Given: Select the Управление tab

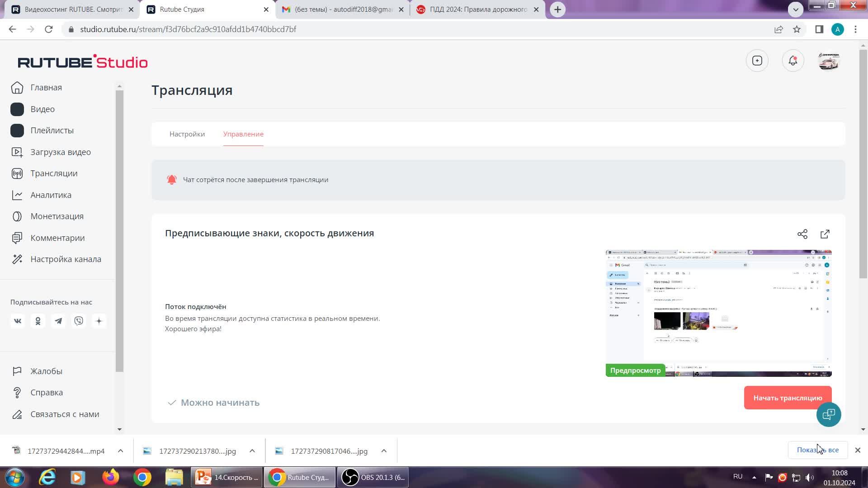Looking at the screenshot, I should [x=243, y=134].
